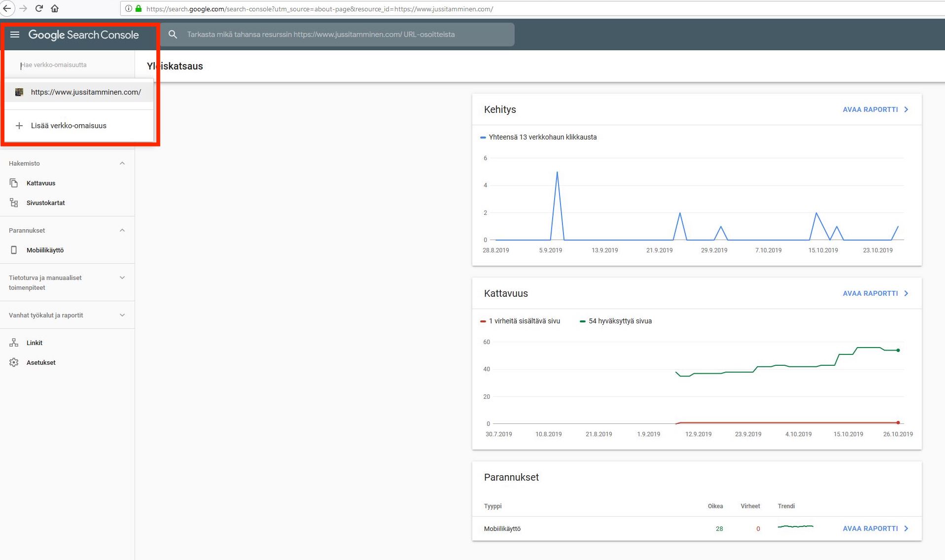The width and height of the screenshot is (945, 560).
Task: Click the Asetukset gear icon
Action: pyautogui.click(x=14, y=362)
